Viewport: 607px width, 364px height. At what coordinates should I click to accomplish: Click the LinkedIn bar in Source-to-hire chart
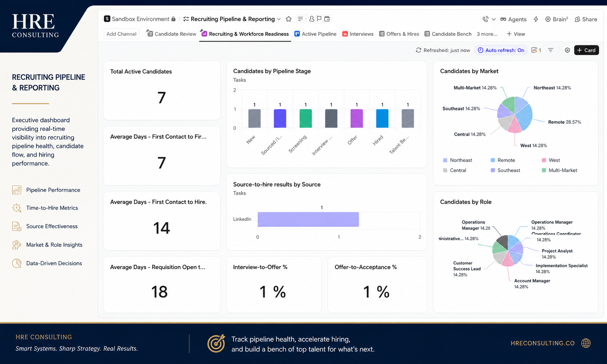point(308,219)
